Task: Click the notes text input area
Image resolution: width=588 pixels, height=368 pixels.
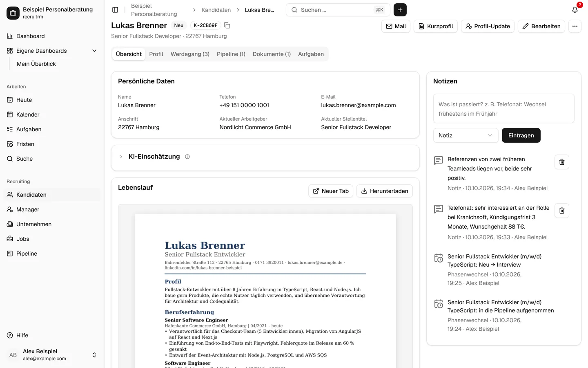Action: tap(504, 108)
